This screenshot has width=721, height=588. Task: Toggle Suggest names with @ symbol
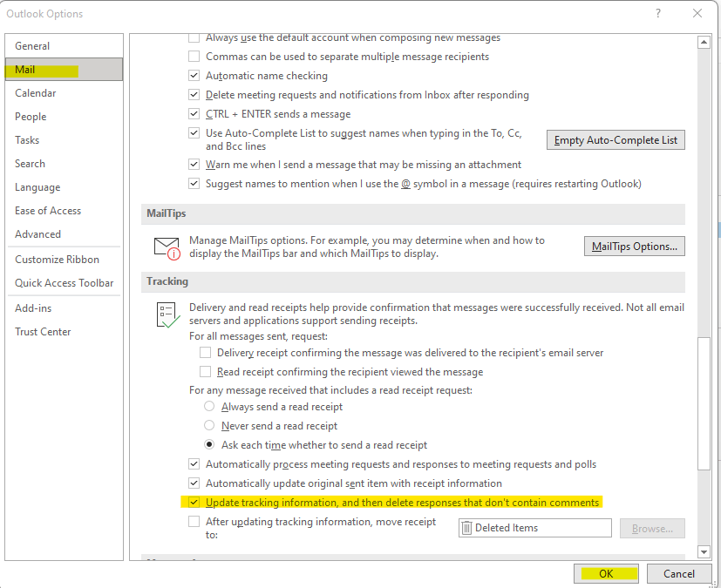click(x=194, y=184)
